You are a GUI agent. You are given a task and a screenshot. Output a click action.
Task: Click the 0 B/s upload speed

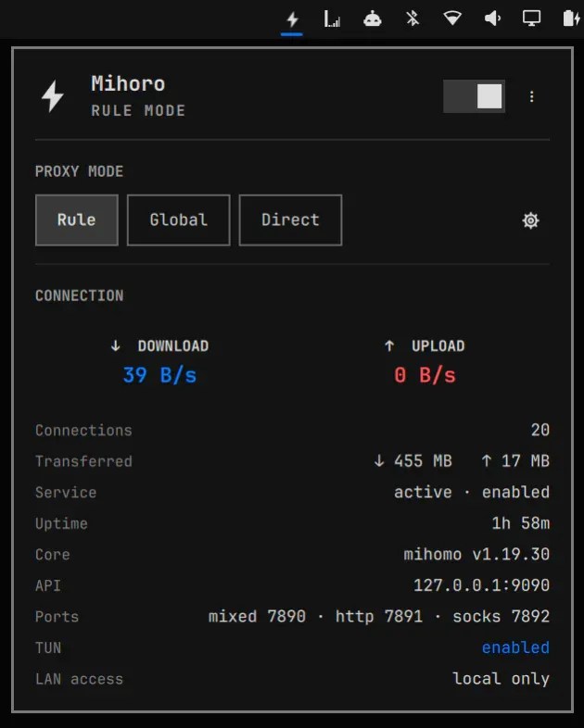point(425,375)
